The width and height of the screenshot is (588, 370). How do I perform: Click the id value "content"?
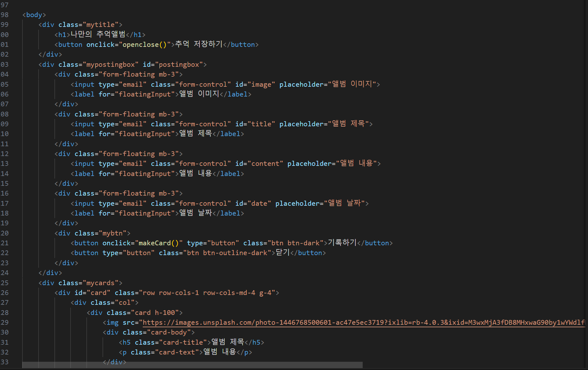265,164
